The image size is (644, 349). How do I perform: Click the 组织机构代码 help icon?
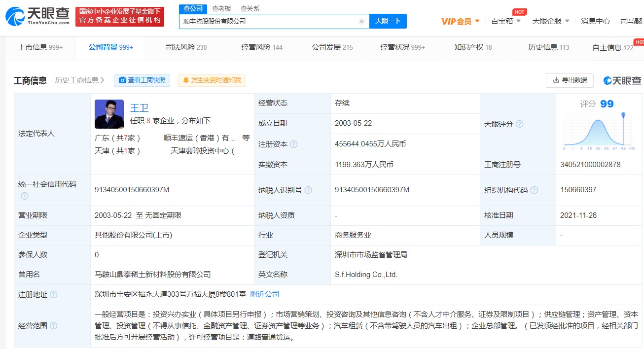pyautogui.click(x=534, y=190)
